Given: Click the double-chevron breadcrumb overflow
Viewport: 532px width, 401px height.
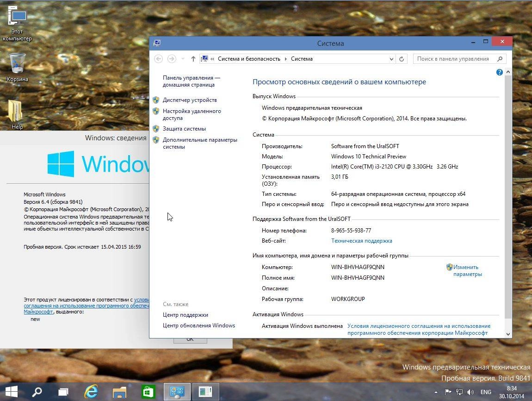Looking at the screenshot, I should click(212, 59).
